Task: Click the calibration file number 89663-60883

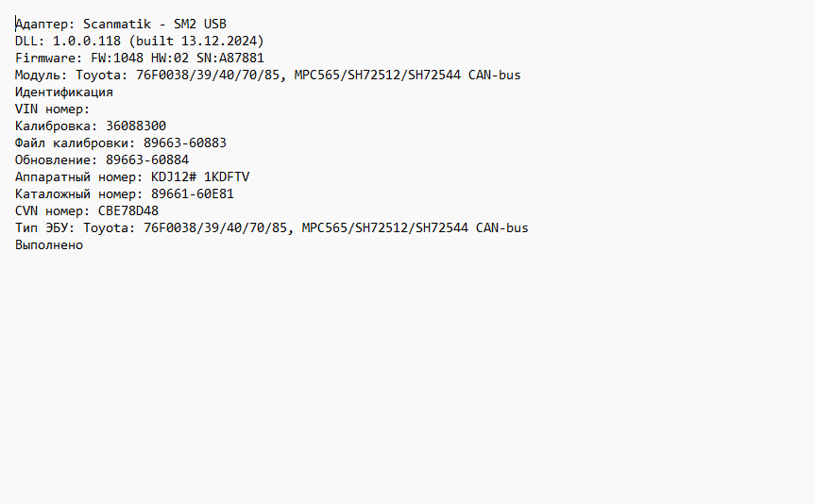Action: tap(184, 143)
